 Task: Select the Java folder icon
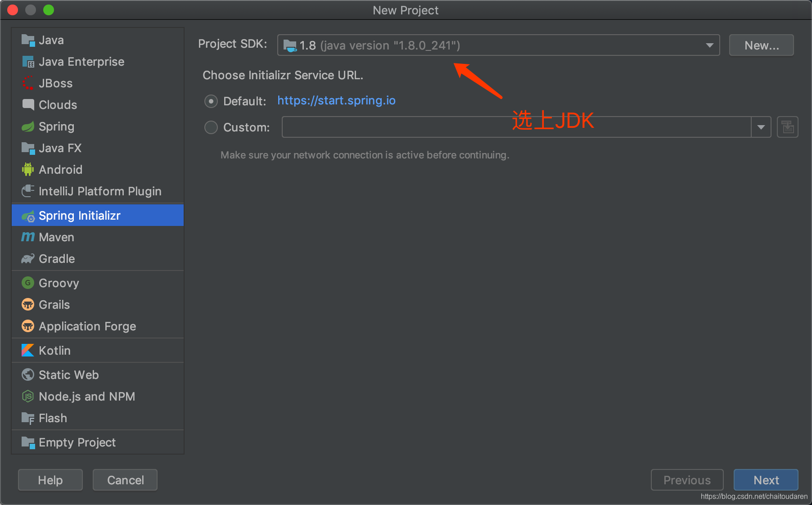(x=28, y=41)
